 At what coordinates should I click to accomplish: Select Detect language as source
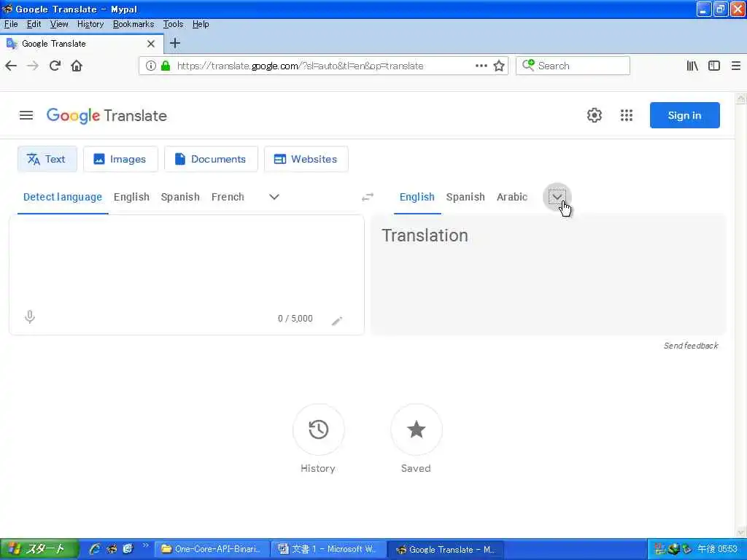[x=63, y=197]
